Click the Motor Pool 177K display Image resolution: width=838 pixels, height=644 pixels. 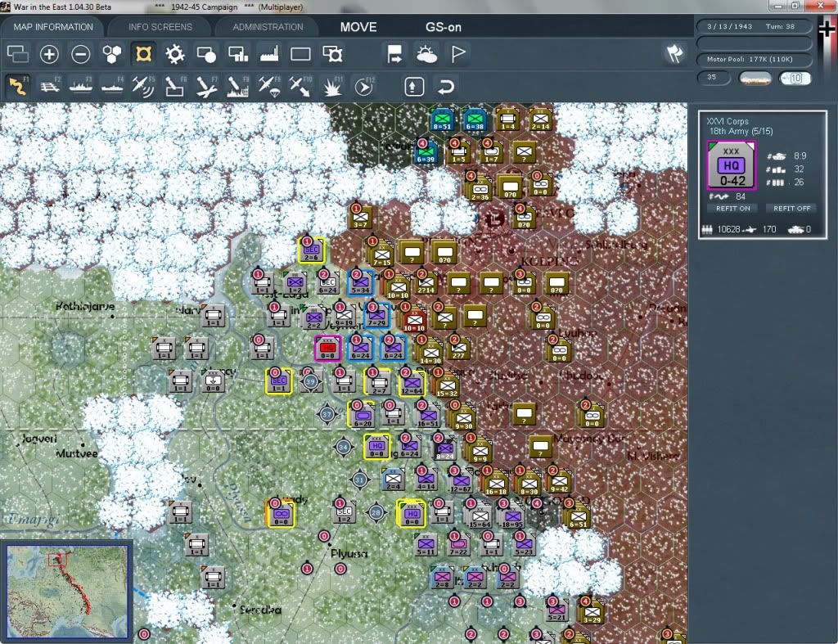pos(754,59)
